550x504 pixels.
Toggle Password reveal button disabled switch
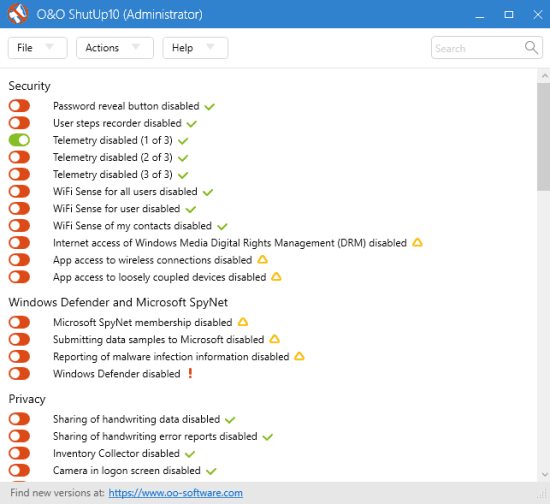tap(19, 106)
